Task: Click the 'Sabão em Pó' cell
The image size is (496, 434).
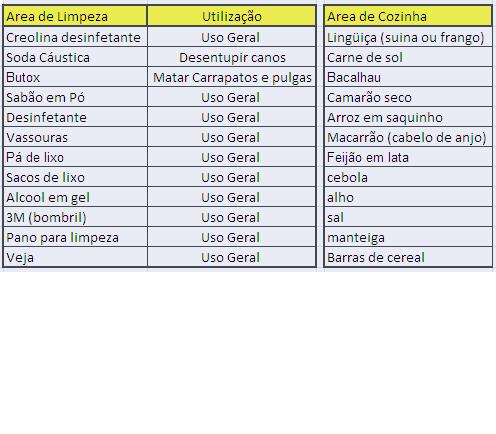Action: (75, 97)
